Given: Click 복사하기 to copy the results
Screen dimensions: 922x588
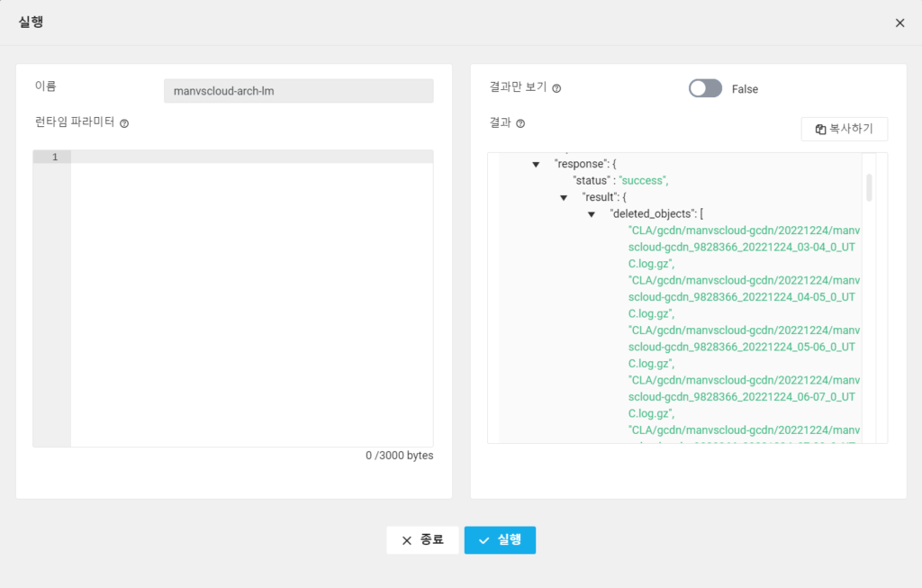Looking at the screenshot, I should click(x=844, y=129).
